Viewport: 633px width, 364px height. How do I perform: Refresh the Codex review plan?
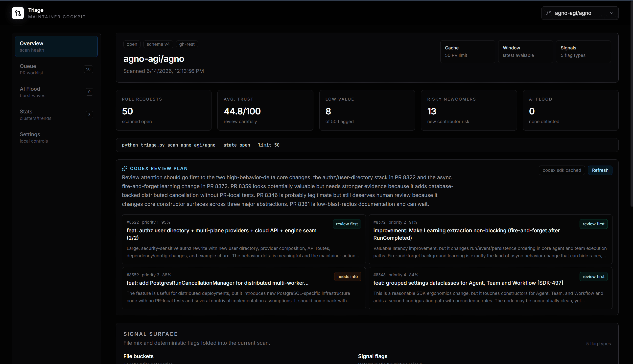[600, 170]
